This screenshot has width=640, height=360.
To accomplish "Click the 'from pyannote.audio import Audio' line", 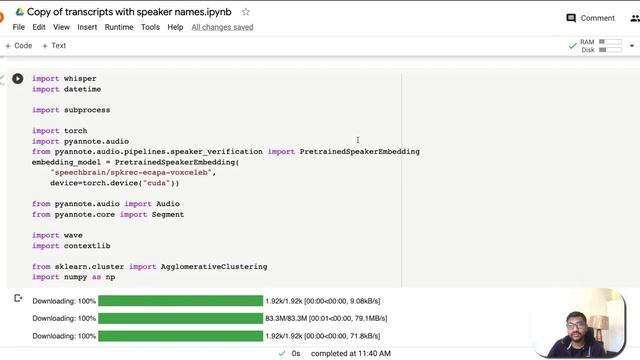I will coord(106,204).
